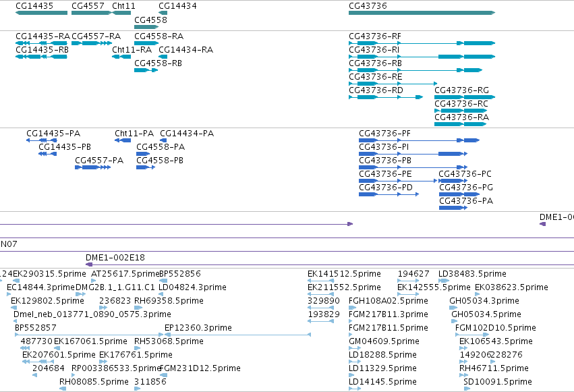Image resolution: width=574 pixels, height=392 pixels.
Task: Select the CG43736 gene label
Action: (368, 6)
